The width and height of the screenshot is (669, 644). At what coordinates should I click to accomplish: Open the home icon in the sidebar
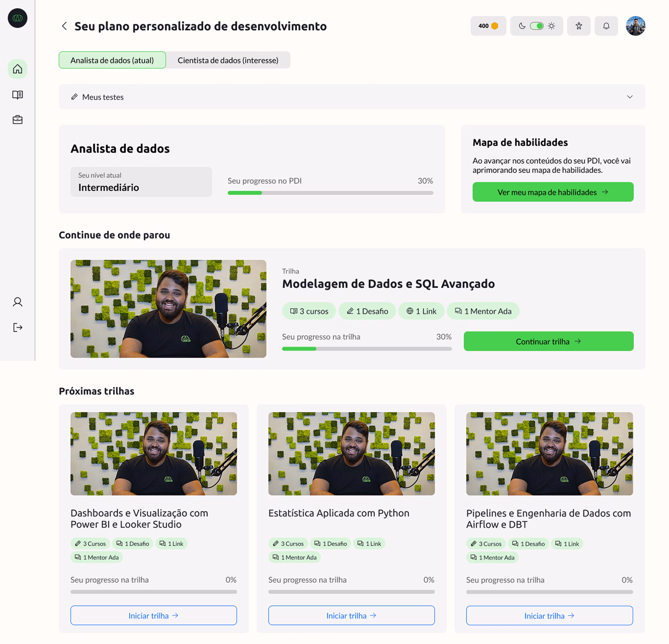coord(17,69)
